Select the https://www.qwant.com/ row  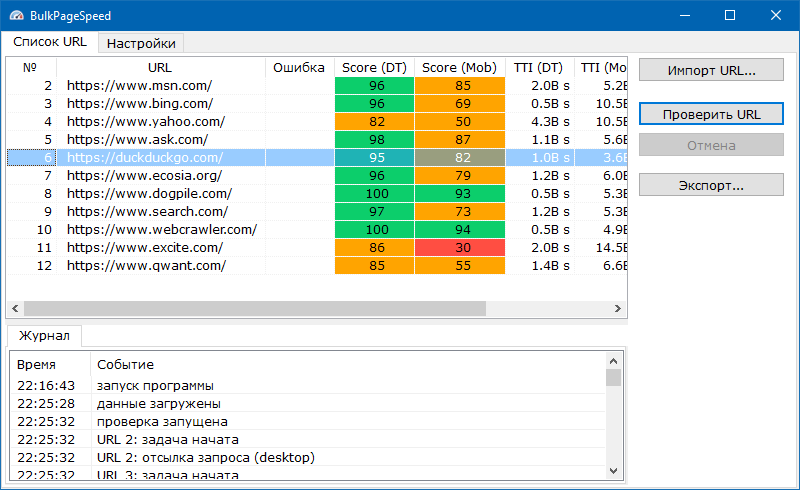[x=317, y=265]
